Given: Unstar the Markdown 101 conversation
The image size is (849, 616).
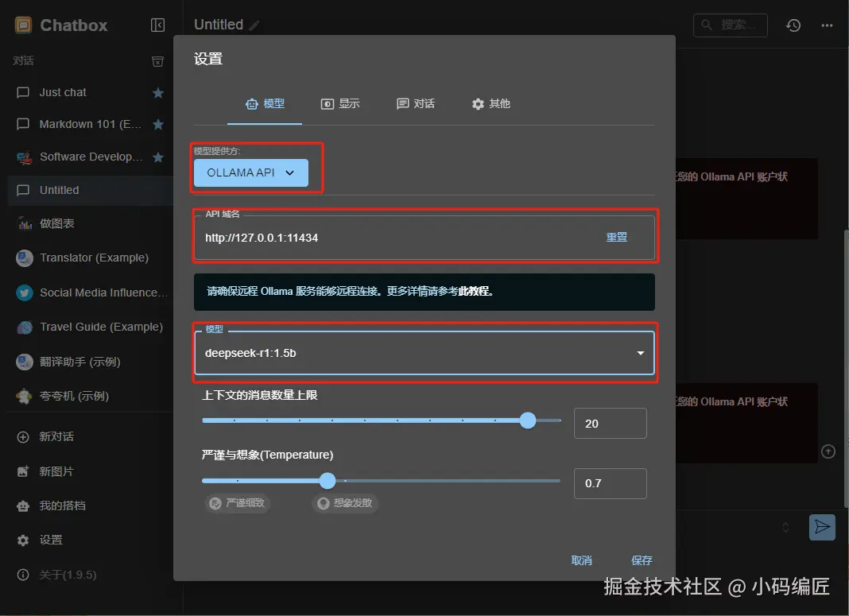Looking at the screenshot, I should pyautogui.click(x=158, y=125).
